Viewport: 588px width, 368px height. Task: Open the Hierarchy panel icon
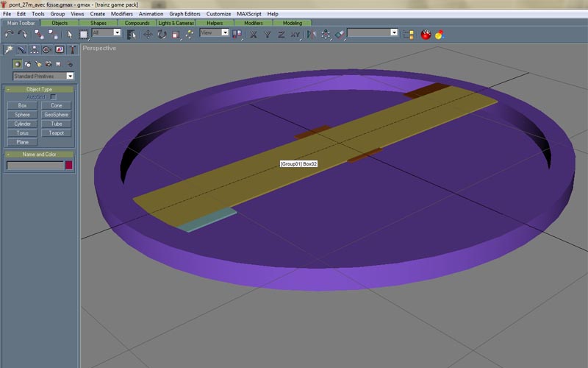34,50
